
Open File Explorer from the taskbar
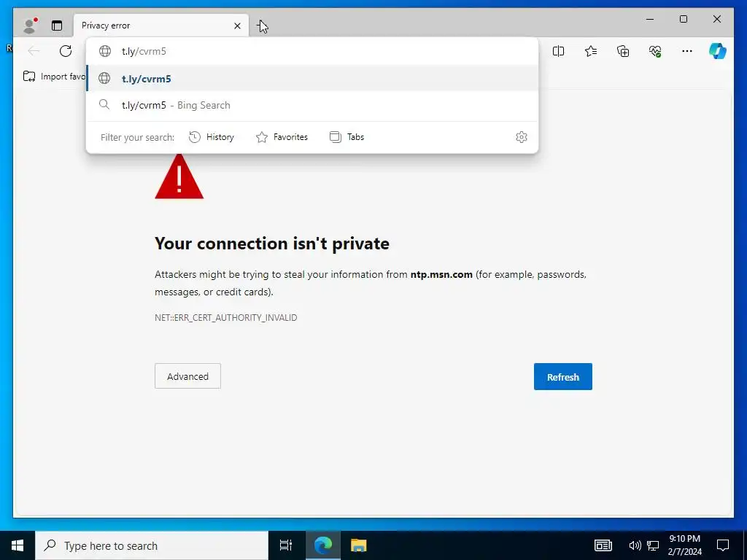click(x=359, y=545)
